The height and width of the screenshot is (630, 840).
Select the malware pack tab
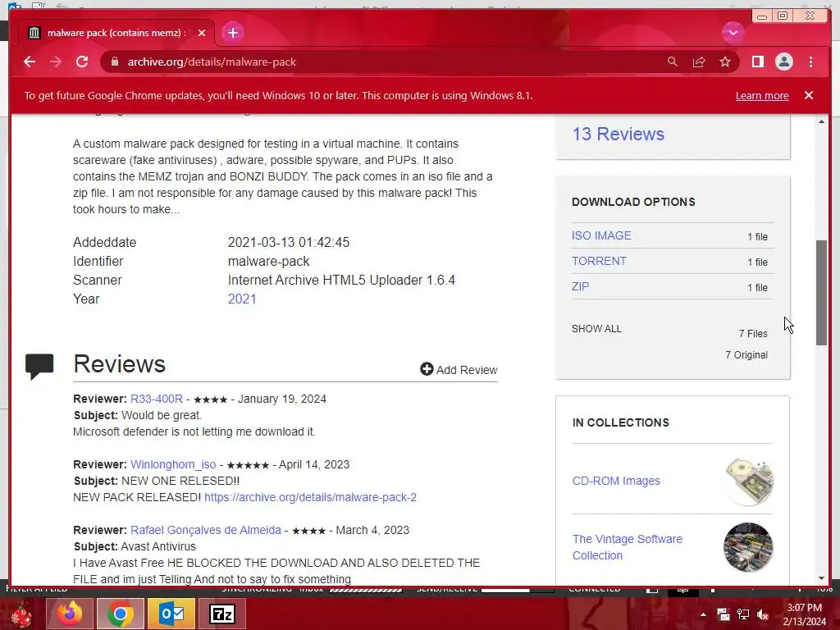[116, 33]
